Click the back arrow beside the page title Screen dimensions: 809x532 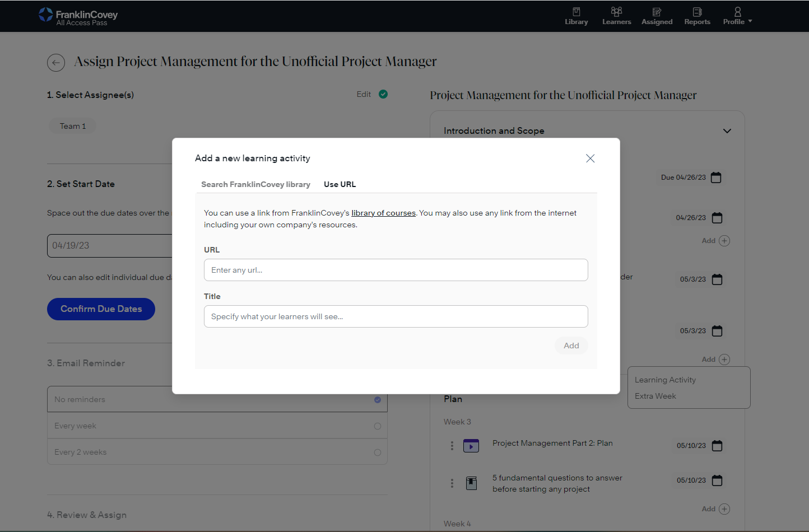[x=56, y=63]
